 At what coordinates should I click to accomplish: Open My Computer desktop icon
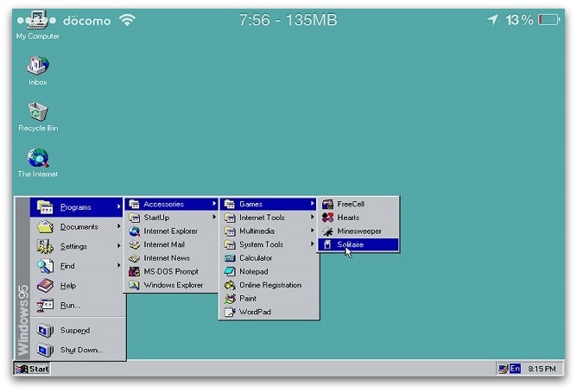[x=37, y=25]
